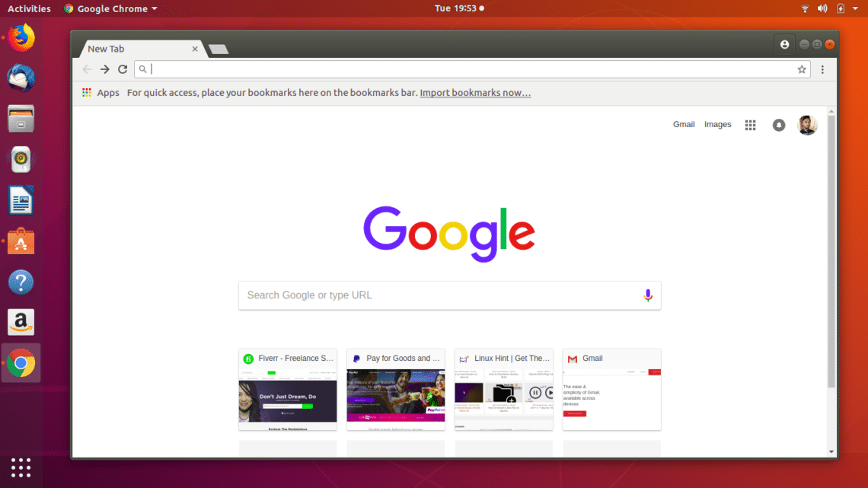
Task: Open the Google account profile picture
Action: [x=807, y=125]
